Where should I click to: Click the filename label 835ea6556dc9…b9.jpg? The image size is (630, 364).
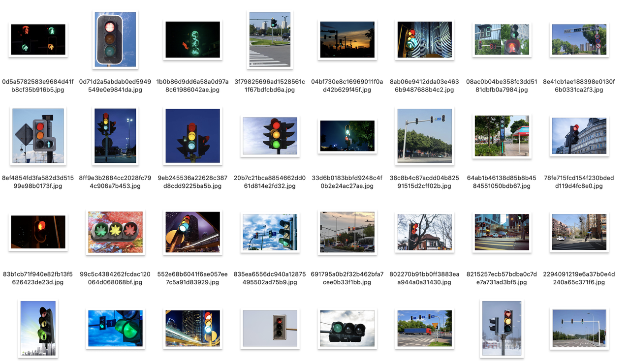tap(270, 278)
